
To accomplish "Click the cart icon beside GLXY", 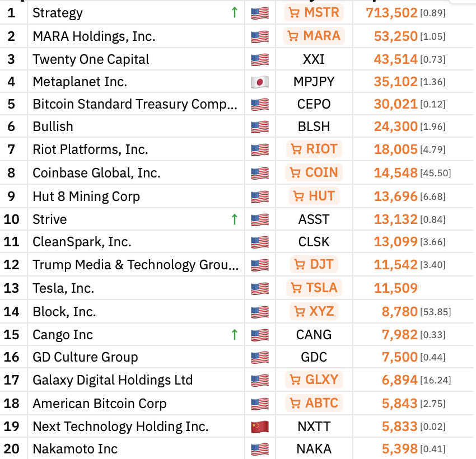I will click(x=295, y=380).
